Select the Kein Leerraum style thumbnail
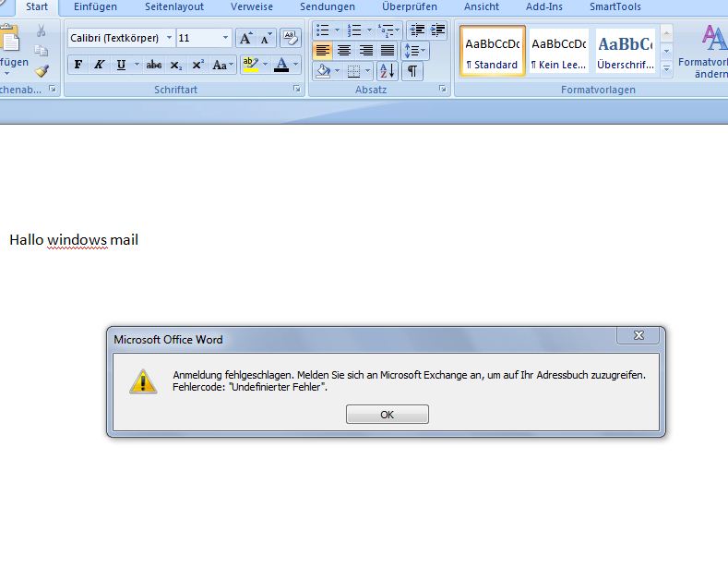Screen dimensions: 728x567 coord(558,51)
